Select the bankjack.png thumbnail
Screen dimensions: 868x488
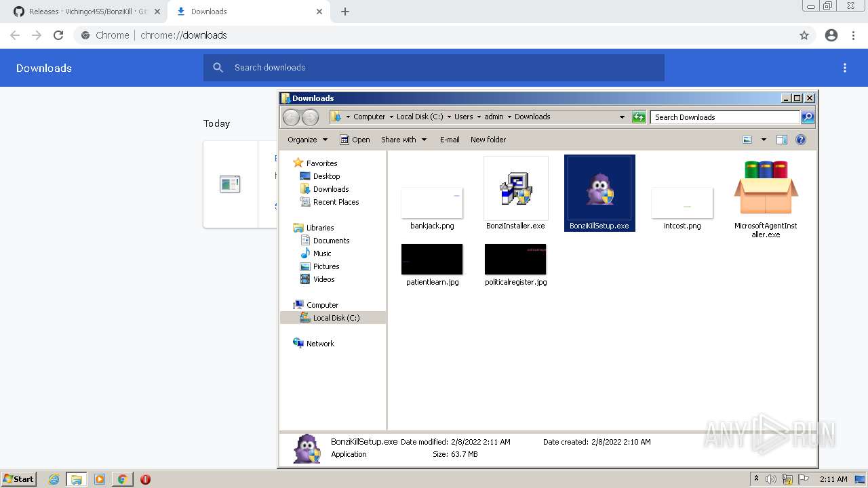tap(432, 203)
